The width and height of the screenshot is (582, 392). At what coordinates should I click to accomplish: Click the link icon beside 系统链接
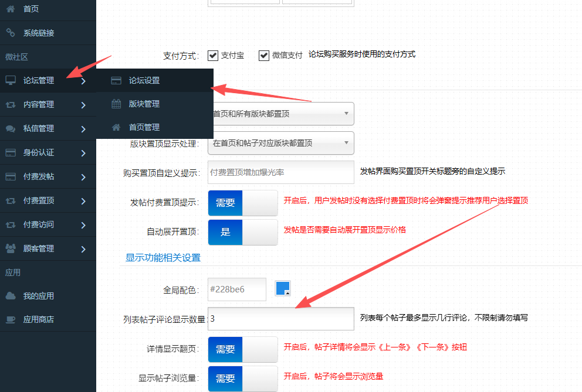(11, 33)
